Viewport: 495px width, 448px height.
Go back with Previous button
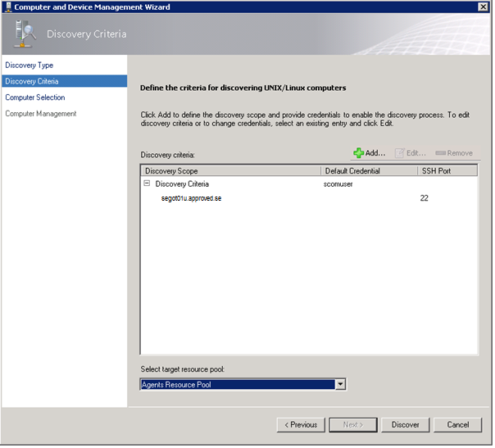(300, 425)
